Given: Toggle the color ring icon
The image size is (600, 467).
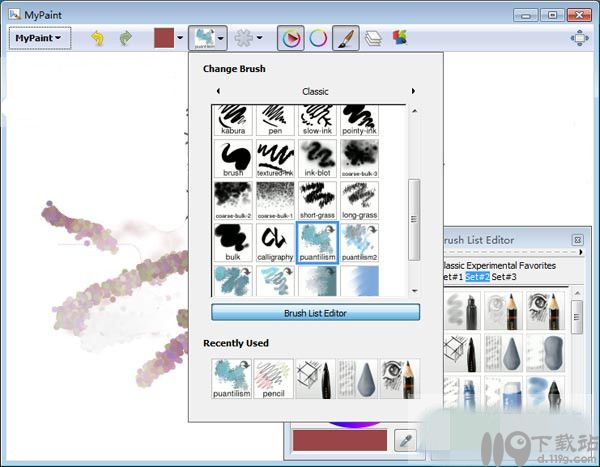Looking at the screenshot, I should [x=318, y=38].
